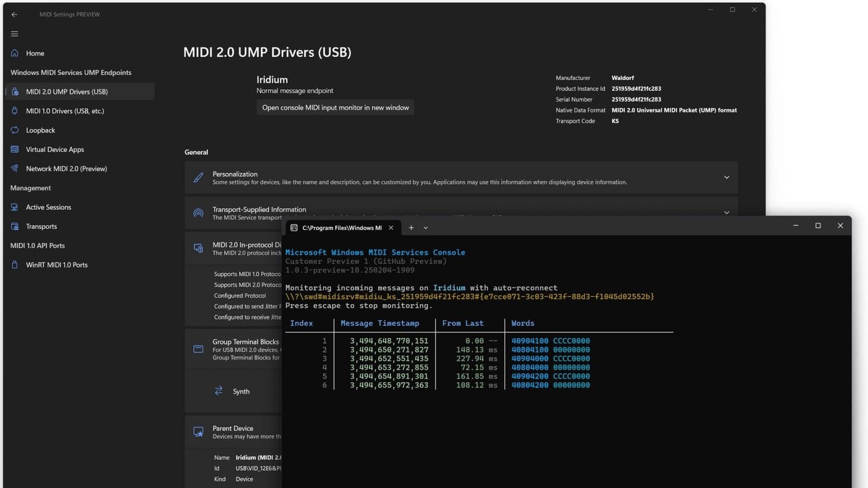Expand the Personalization section chevron
868x488 pixels.
(x=727, y=177)
